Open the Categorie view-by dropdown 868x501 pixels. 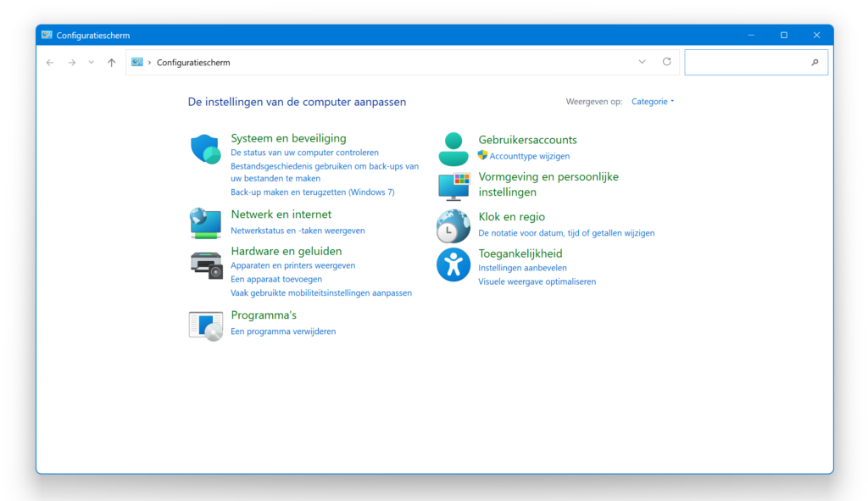coord(653,102)
